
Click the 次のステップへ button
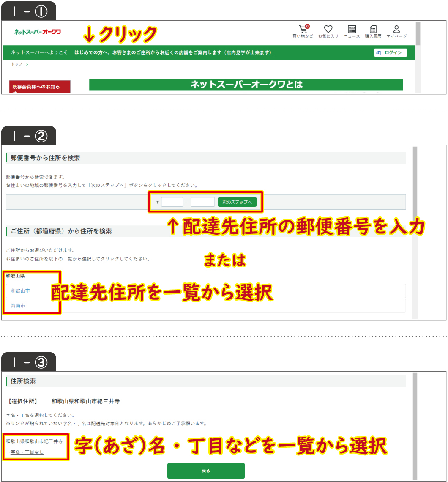(x=237, y=202)
